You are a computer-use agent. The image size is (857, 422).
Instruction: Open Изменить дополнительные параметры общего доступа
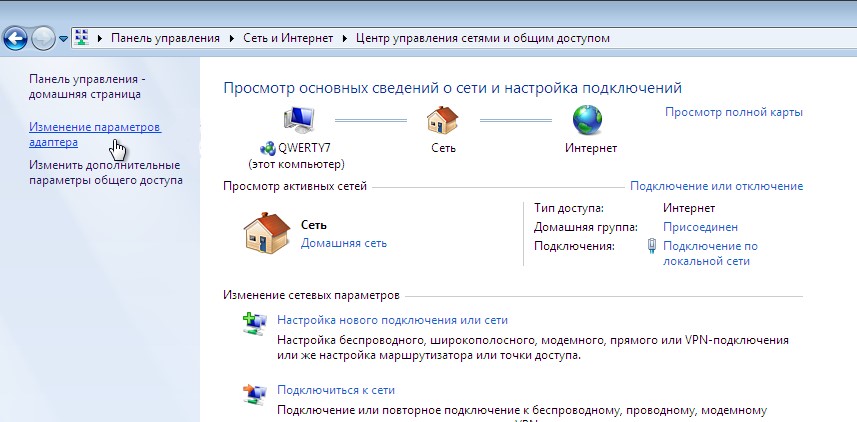point(105,172)
